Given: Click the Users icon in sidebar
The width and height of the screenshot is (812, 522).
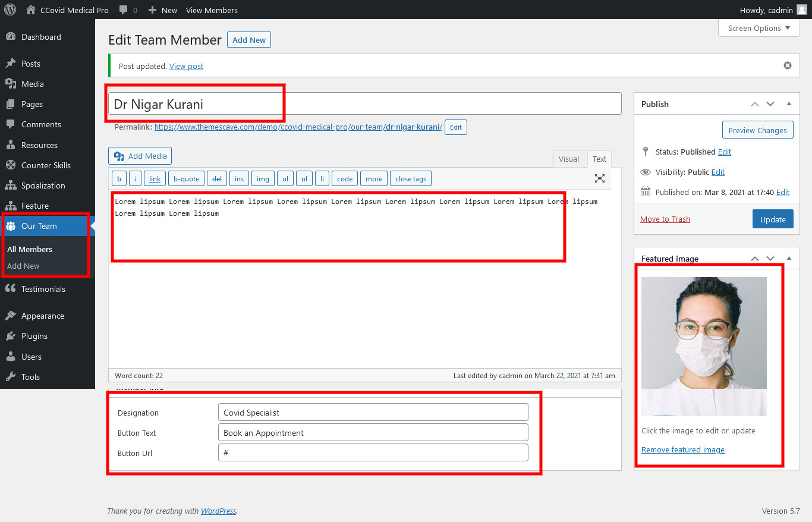Looking at the screenshot, I should pos(11,357).
